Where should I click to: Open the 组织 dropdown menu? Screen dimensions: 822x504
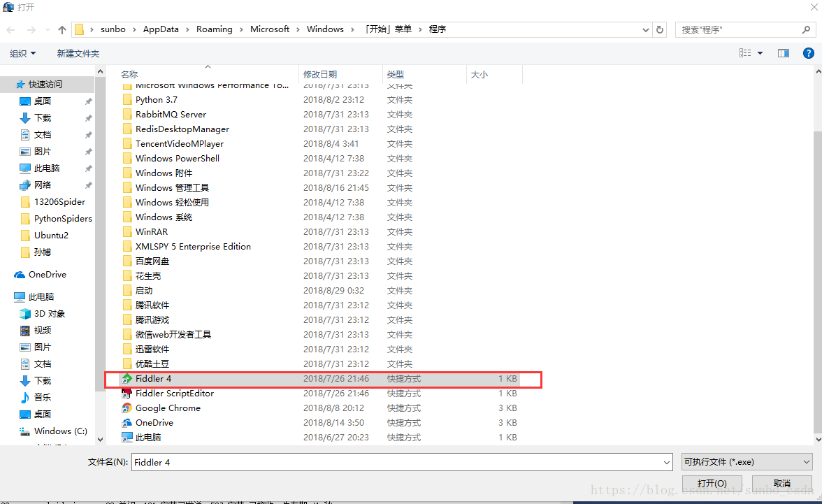pyautogui.click(x=22, y=54)
